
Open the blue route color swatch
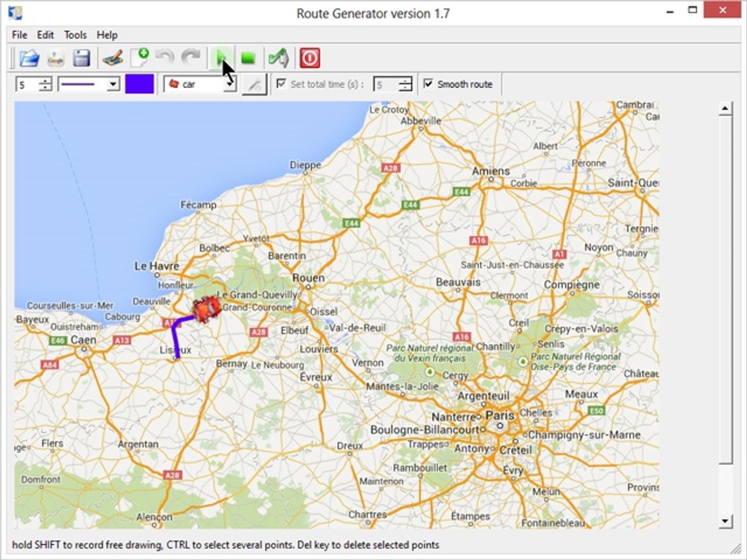140,84
